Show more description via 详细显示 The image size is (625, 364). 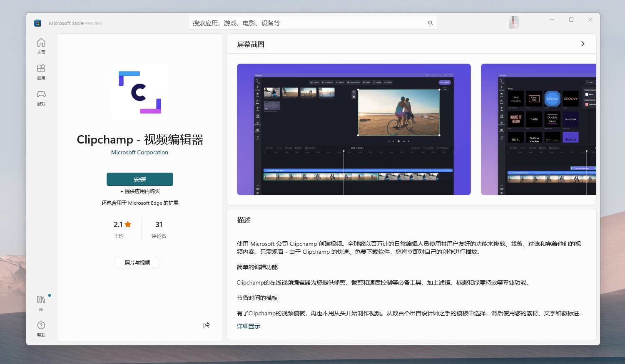coord(249,326)
